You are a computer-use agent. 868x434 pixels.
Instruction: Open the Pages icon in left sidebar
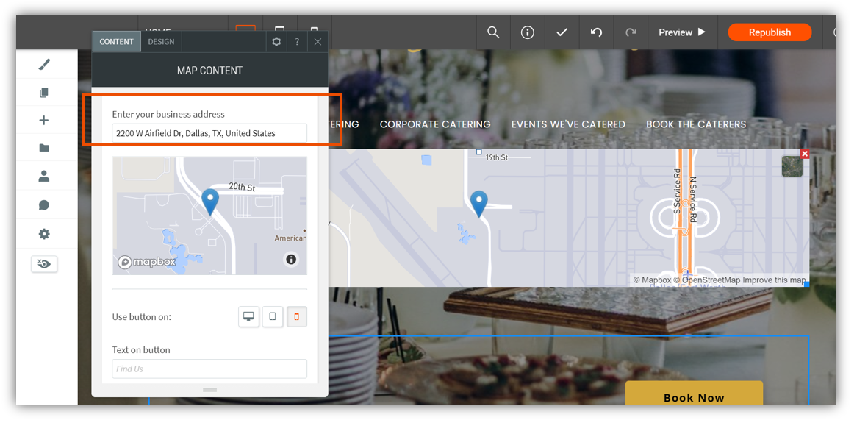click(x=44, y=93)
